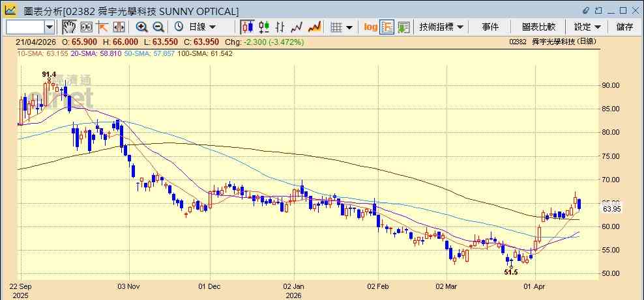Click the 儲存 button

pyautogui.click(x=624, y=27)
